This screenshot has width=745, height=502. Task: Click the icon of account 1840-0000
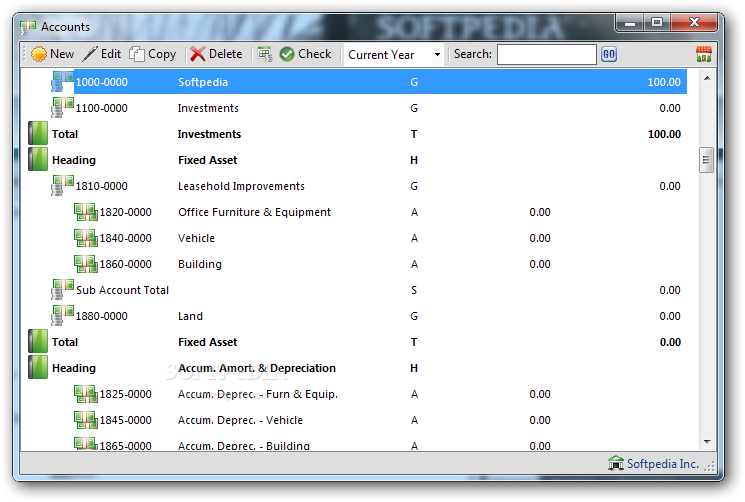[x=86, y=238]
